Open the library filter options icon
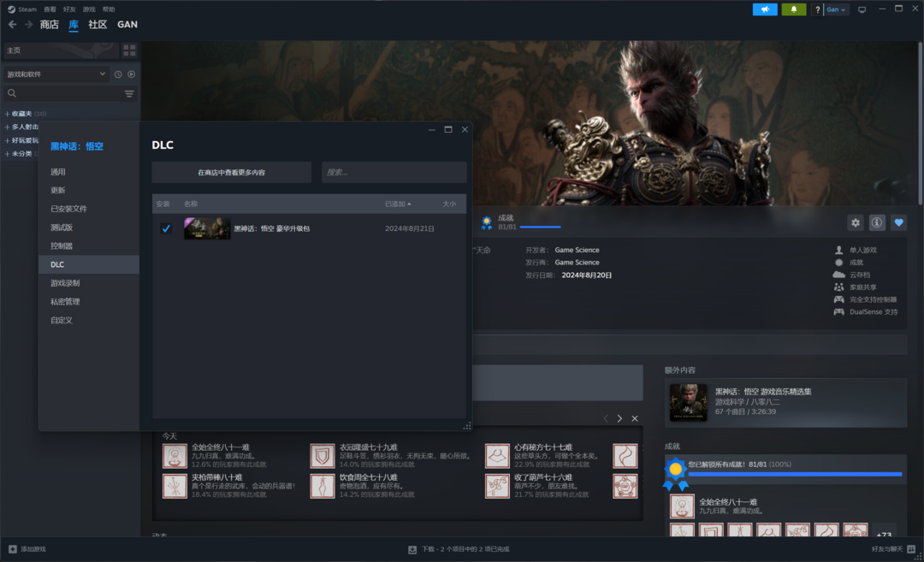Screen dimensions: 924x562 (129, 94)
